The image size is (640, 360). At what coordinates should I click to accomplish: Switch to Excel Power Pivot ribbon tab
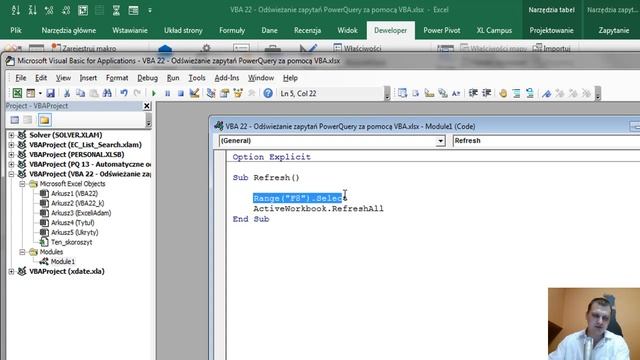(442, 30)
